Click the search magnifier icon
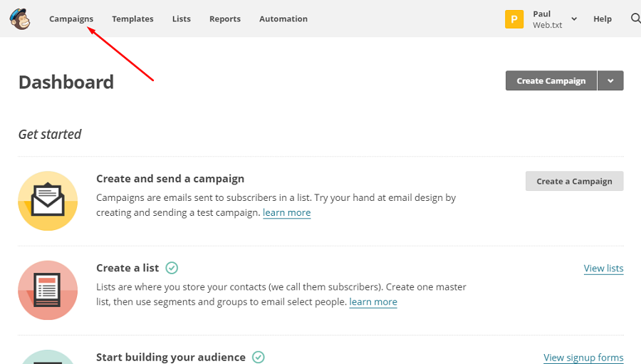Viewport: 641px width, 364px height. (x=635, y=19)
